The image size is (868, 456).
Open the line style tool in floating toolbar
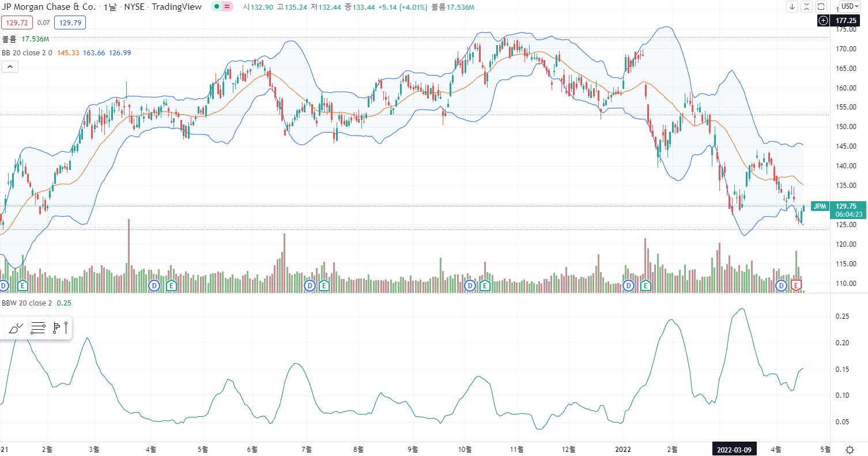click(38, 329)
